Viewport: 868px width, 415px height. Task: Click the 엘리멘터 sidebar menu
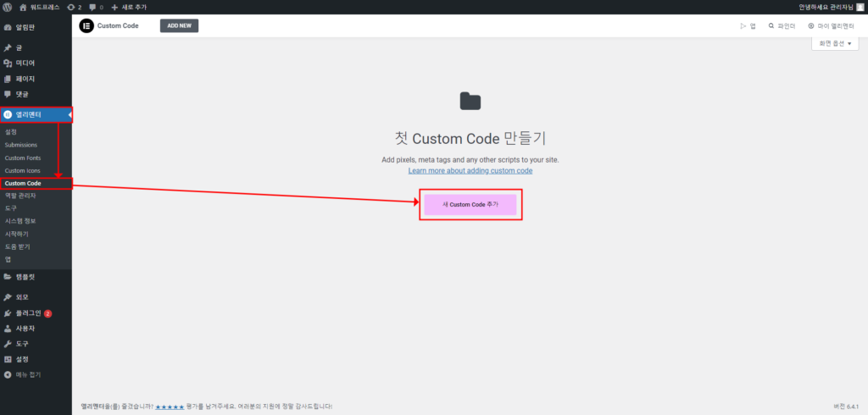36,114
